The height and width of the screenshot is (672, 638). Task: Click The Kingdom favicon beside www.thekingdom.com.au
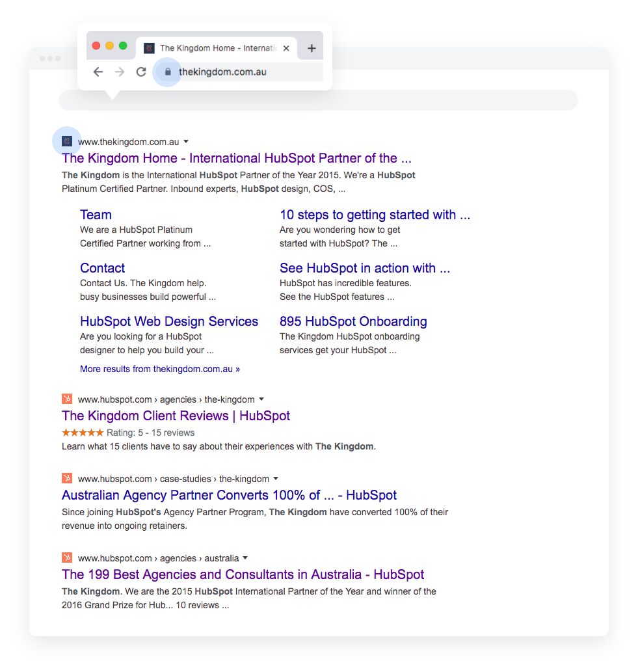tap(67, 141)
